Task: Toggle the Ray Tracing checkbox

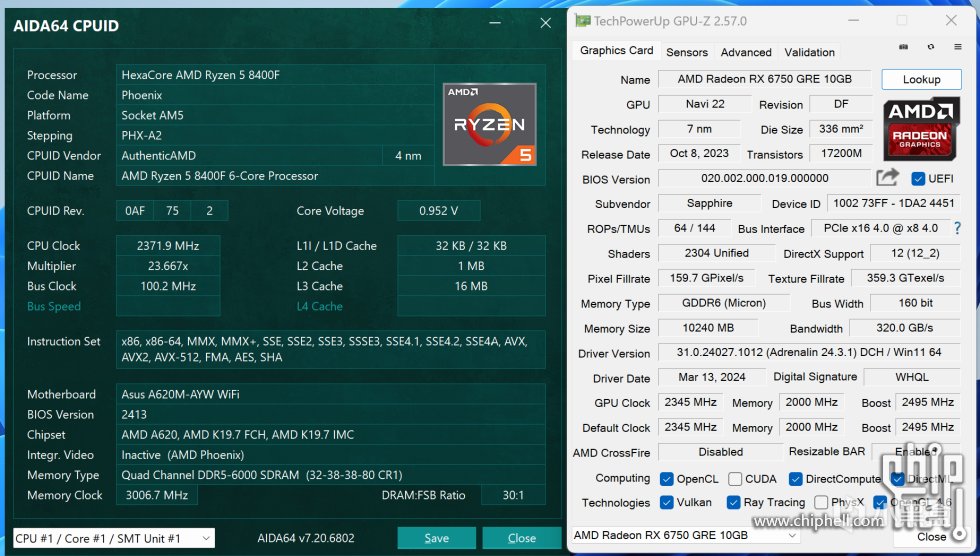Action: coord(733,502)
